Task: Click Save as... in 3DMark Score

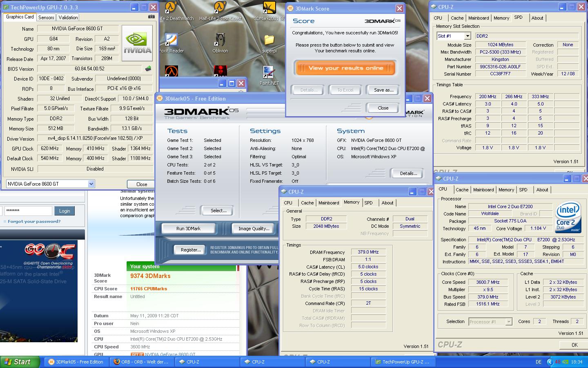Action: [x=383, y=90]
